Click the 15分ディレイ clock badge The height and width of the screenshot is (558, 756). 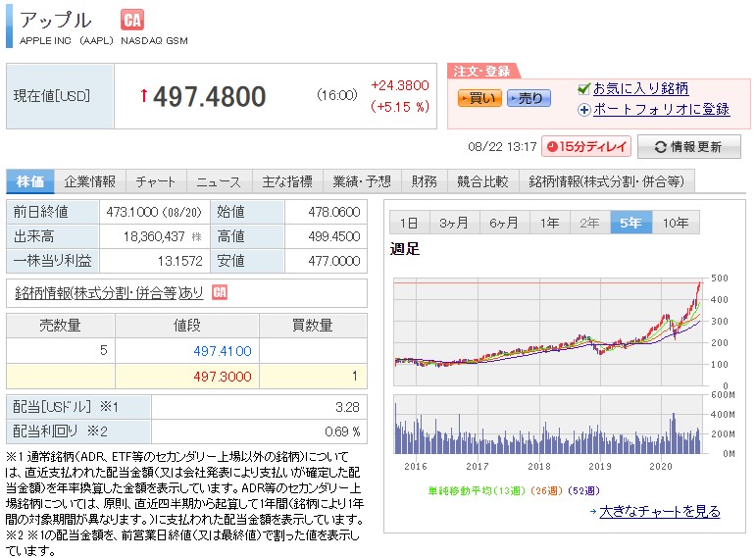click(x=586, y=147)
